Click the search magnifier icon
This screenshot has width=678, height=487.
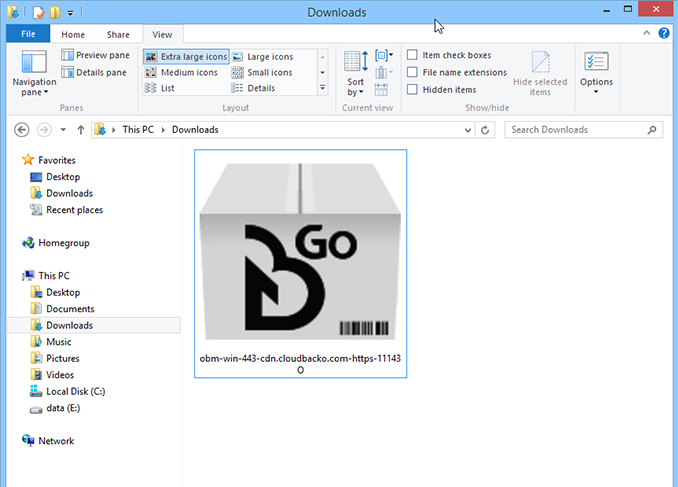pos(652,130)
